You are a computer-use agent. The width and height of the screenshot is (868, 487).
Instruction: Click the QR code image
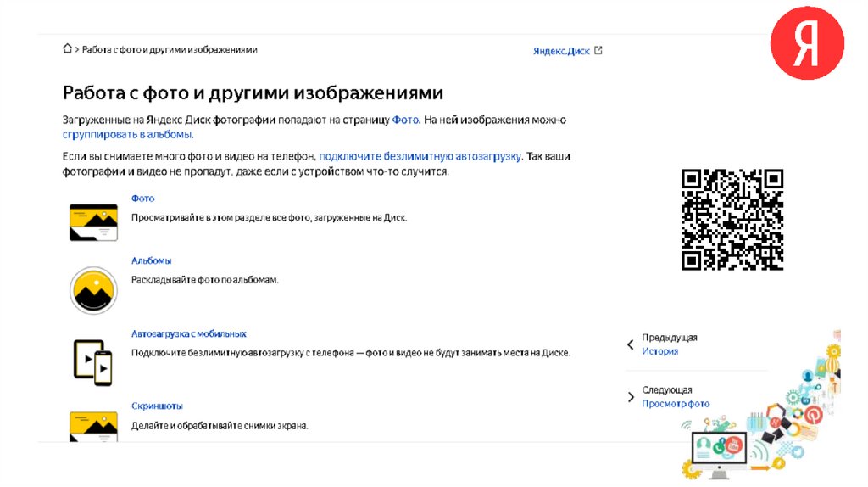tap(732, 220)
